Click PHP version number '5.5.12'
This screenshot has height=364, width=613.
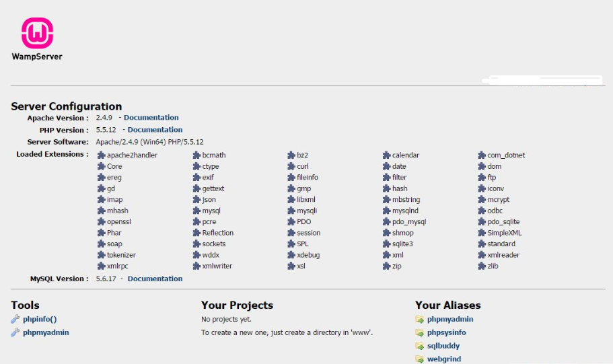106,129
